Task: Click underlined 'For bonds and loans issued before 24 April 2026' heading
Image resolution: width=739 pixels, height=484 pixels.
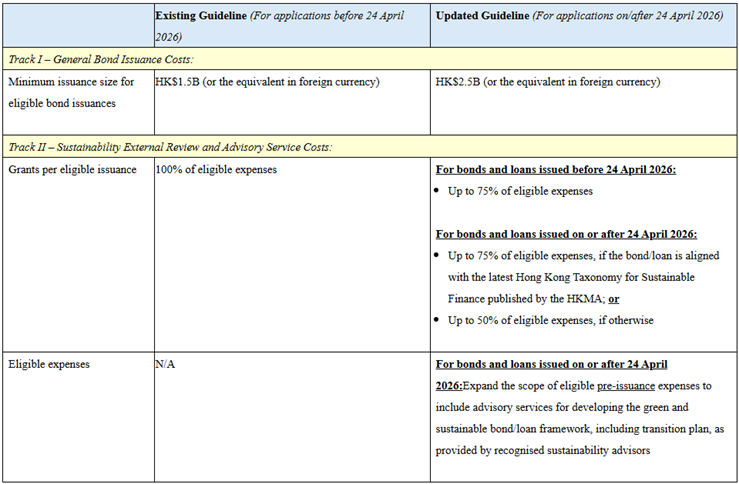Action: [556, 169]
